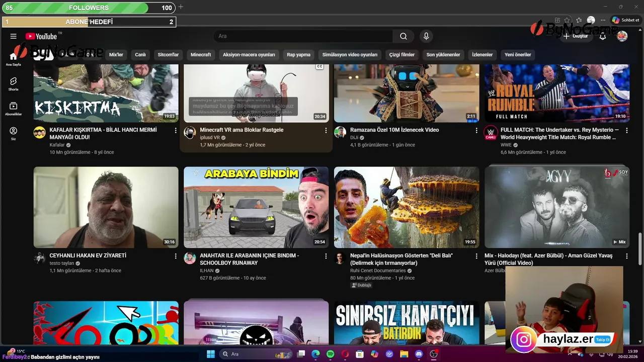Select the Mix'ler filter chip
644x362 pixels.
tap(116, 54)
